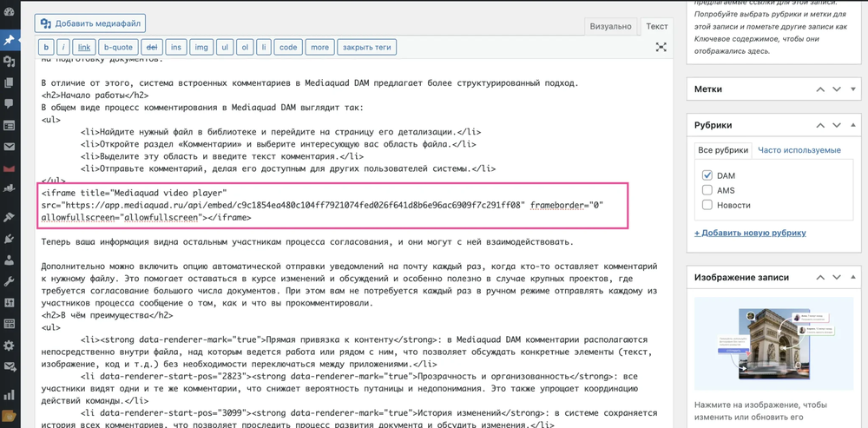Image resolution: width=868 pixels, height=428 pixels.
Task: Open Plugins in the admin sidebar
Action: (10, 239)
